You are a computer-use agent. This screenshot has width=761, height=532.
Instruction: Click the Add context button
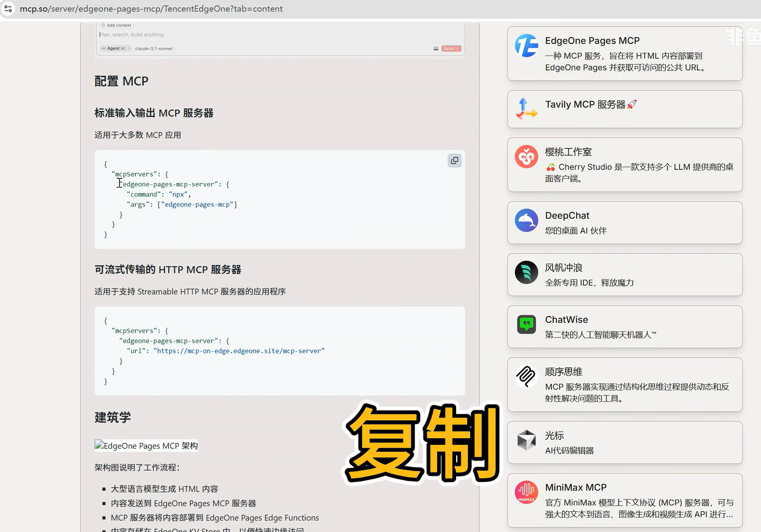(x=116, y=25)
